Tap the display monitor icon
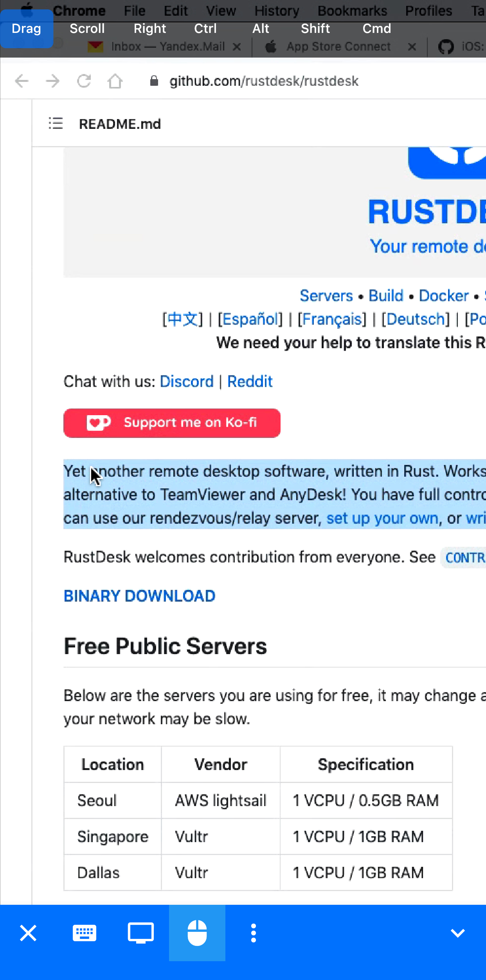 click(x=141, y=933)
